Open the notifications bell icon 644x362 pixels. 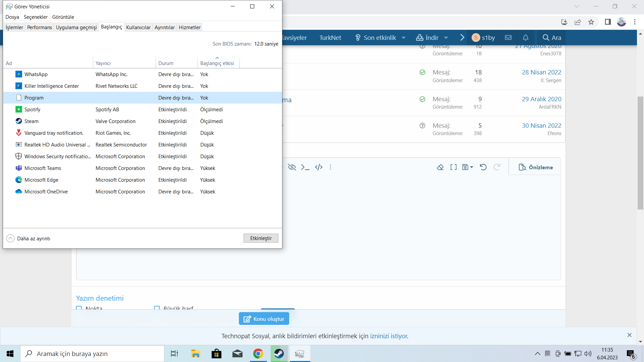526,38
